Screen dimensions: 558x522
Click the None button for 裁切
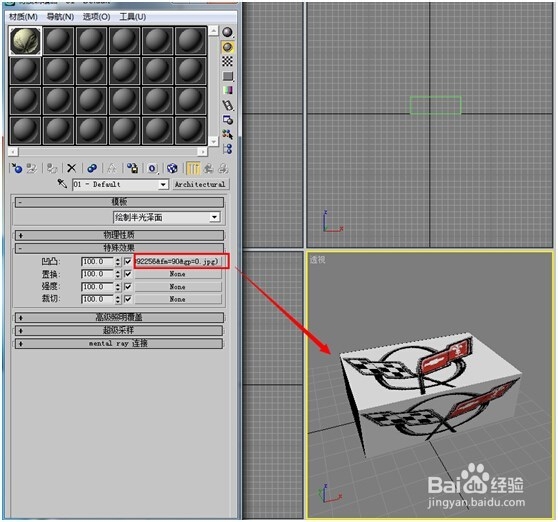[x=178, y=299]
